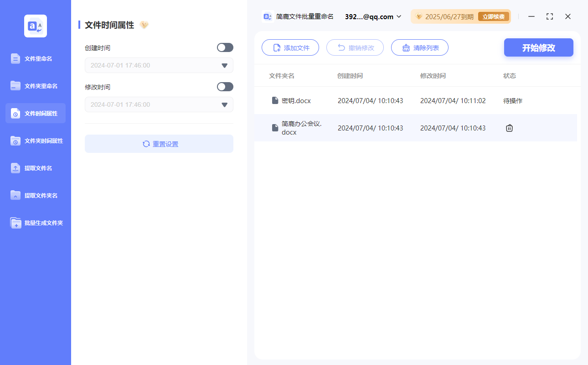
Task: Click the 重置设置 button
Action: point(159,144)
